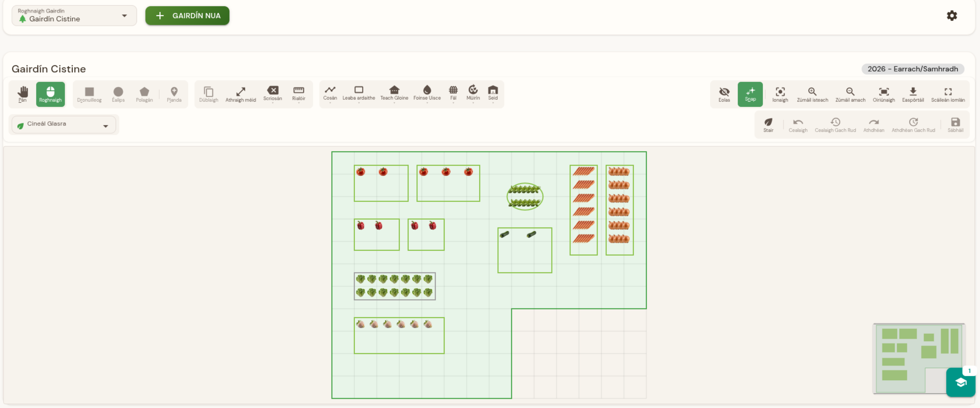Click the Dúbláigh duplicate tool
The height and width of the screenshot is (408, 980).
click(x=209, y=94)
